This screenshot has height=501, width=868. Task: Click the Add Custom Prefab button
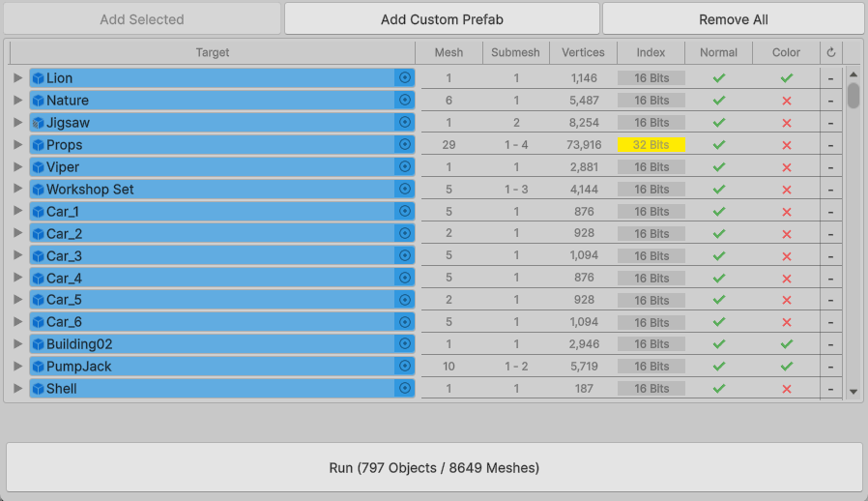442,19
